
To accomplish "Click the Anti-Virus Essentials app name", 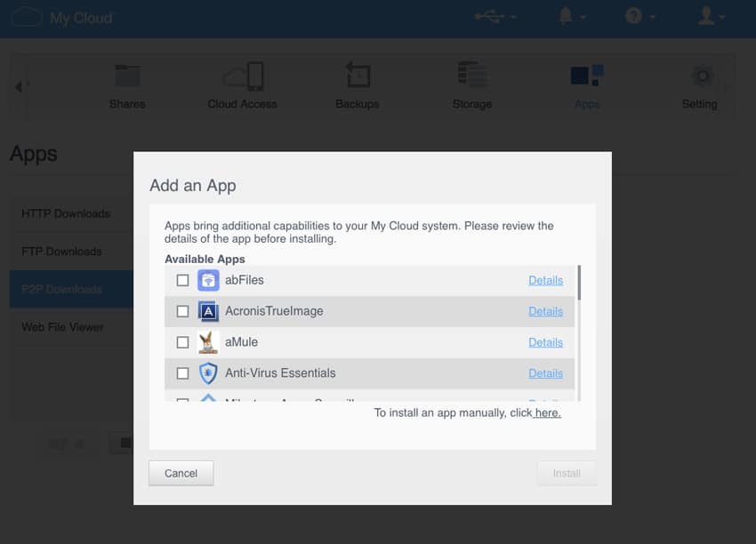I will click(x=280, y=373).
